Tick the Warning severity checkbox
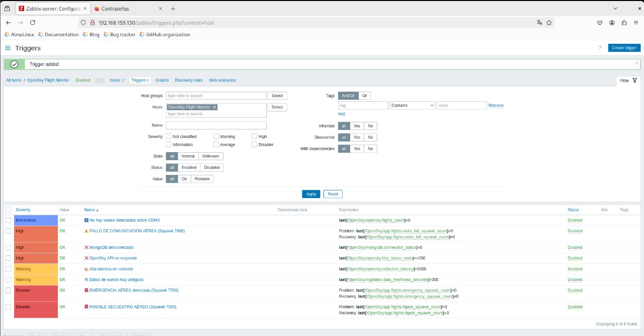The height and width of the screenshot is (336, 644). pyautogui.click(x=216, y=137)
